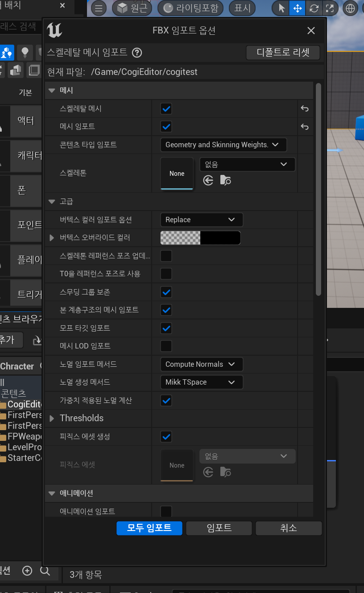364x593 pixels.
Task: Uncheck 본 계층구조의 메시 임포트
Action: tap(166, 310)
